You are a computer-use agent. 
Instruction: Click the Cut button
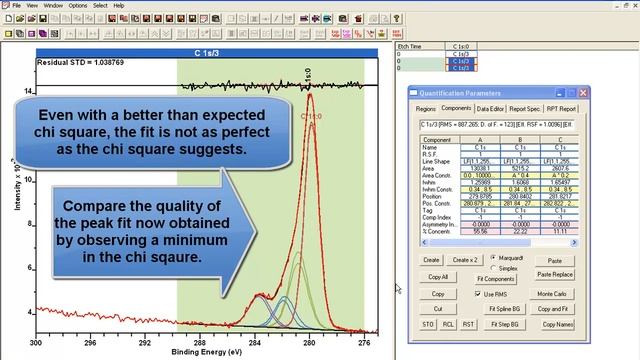(x=438, y=309)
